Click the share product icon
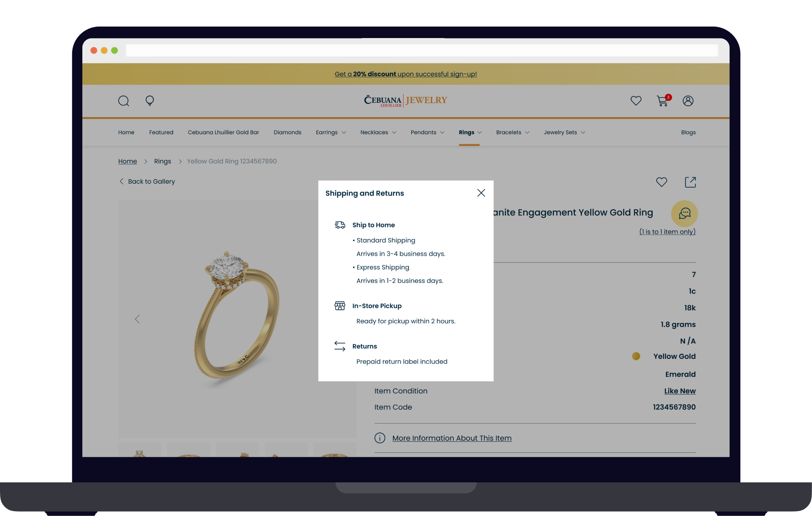The width and height of the screenshot is (812, 516). pyautogui.click(x=690, y=182)
